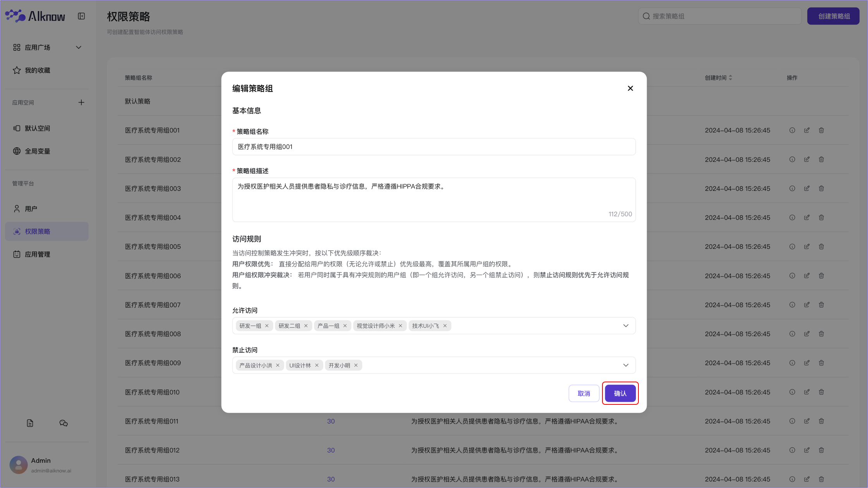
Task: Expand the 应用广场 menu
Action: point(79,47)
